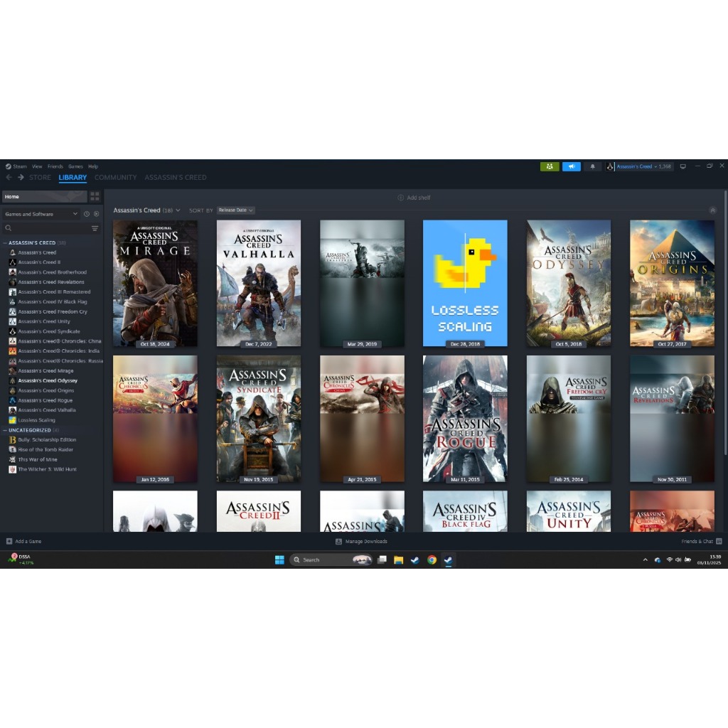Viewport: 728px width, 728px height.
Task: Click the Add shelf plus icon
Action: 400,198
